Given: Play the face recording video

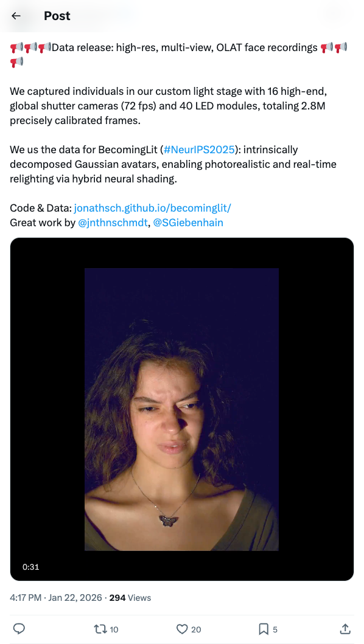Looking at the screenshot, I should click(181, 409).
